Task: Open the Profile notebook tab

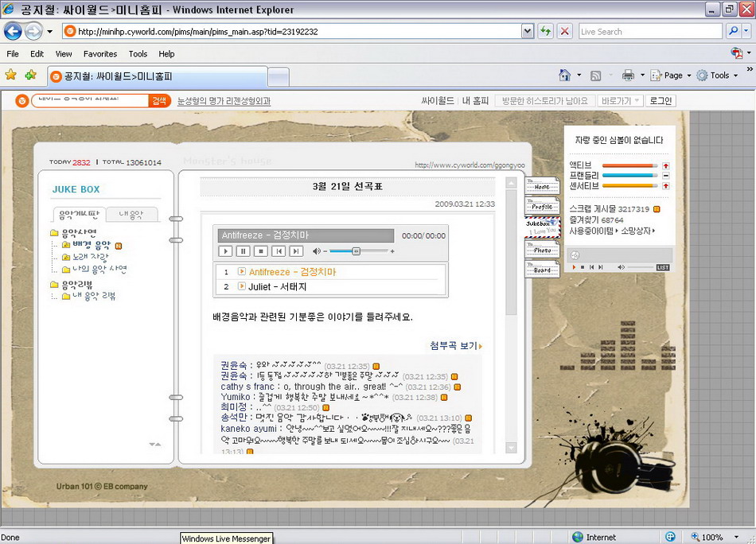Action: [x=543, y=206]
